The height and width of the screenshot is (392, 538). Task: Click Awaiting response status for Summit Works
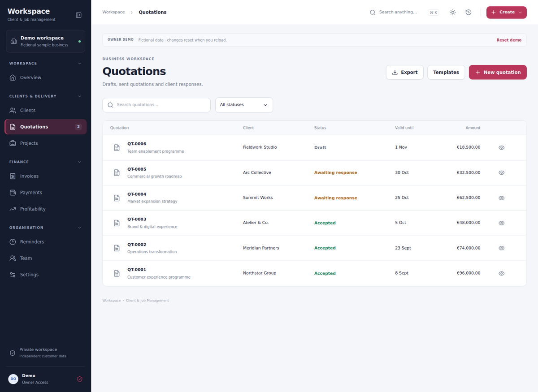click(336, 198)
